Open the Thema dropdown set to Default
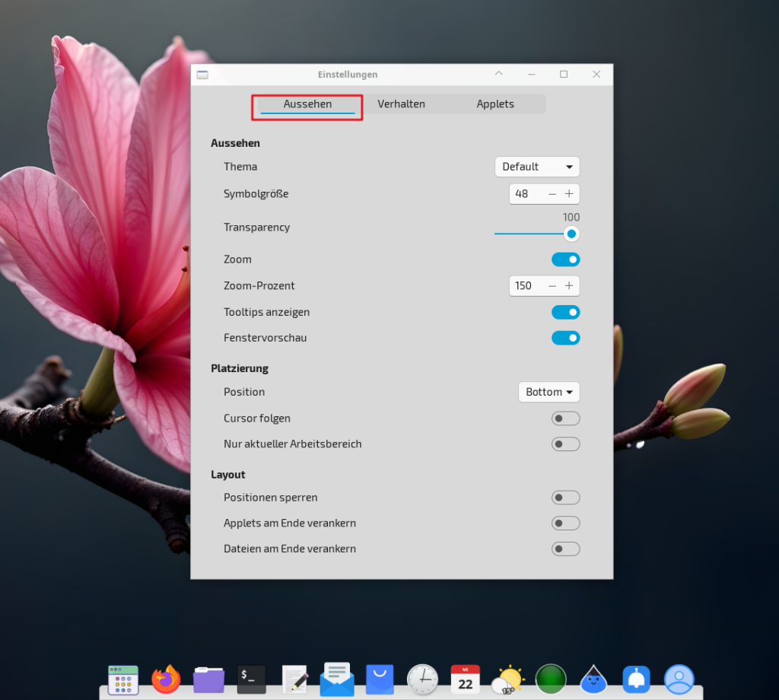 [x=536, y=167]
